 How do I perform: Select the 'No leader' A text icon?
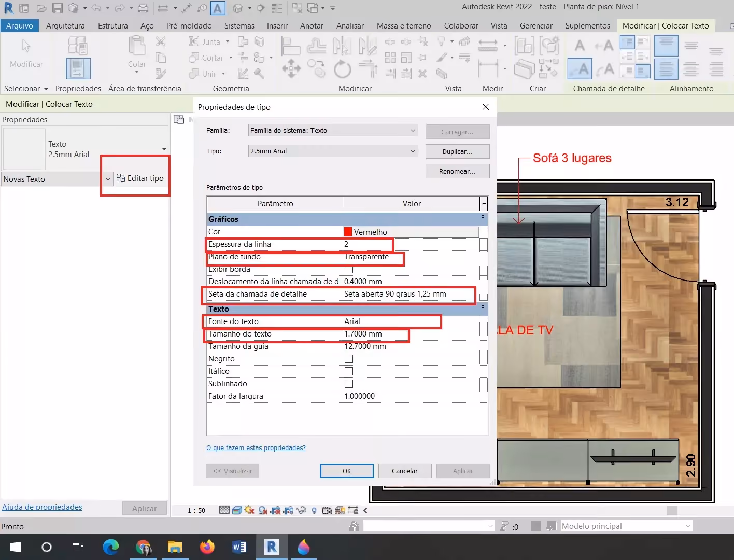[580, 46]
